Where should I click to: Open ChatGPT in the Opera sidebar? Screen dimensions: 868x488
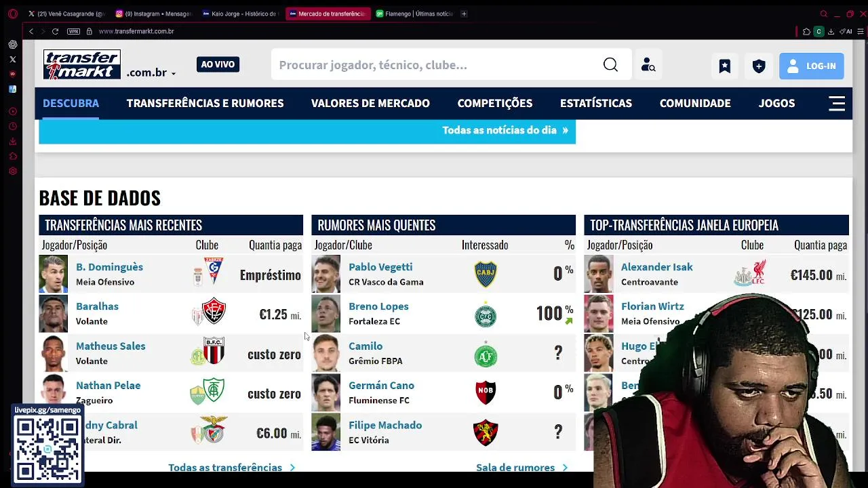point(13,45)
